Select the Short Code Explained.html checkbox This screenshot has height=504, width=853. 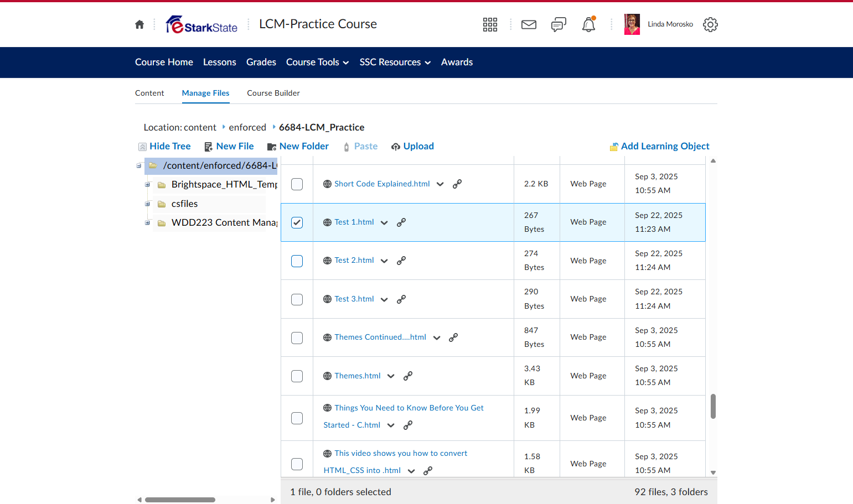click(x=297, y=184)
